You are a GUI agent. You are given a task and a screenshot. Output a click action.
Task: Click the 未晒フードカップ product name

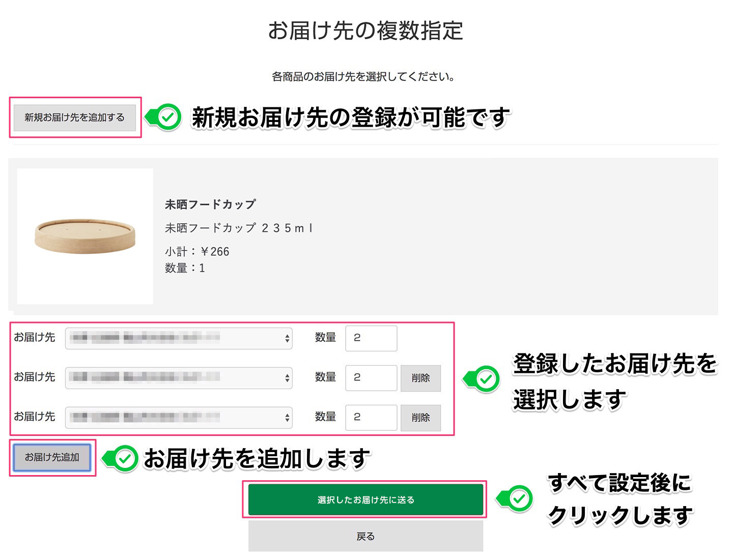[210, 203]
